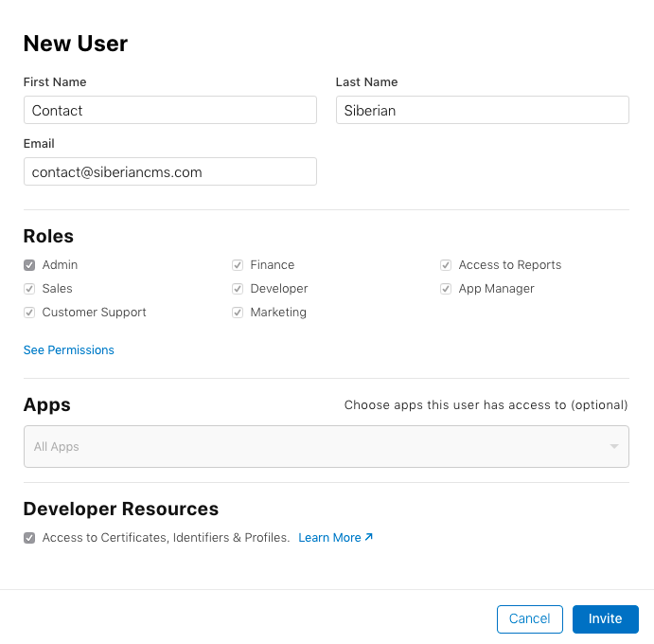Click the dropdown arrow in Apps field
Image resolution: width=654 pixels, height=644 pixels.
pos(614,446)
